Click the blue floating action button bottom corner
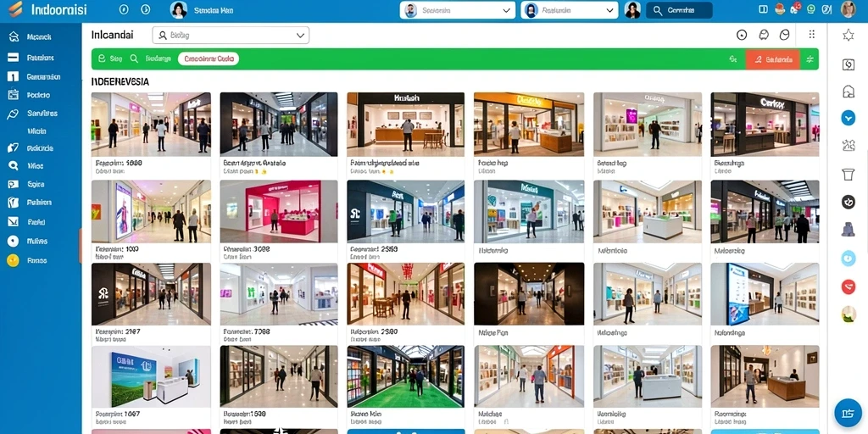 [848, 413]
